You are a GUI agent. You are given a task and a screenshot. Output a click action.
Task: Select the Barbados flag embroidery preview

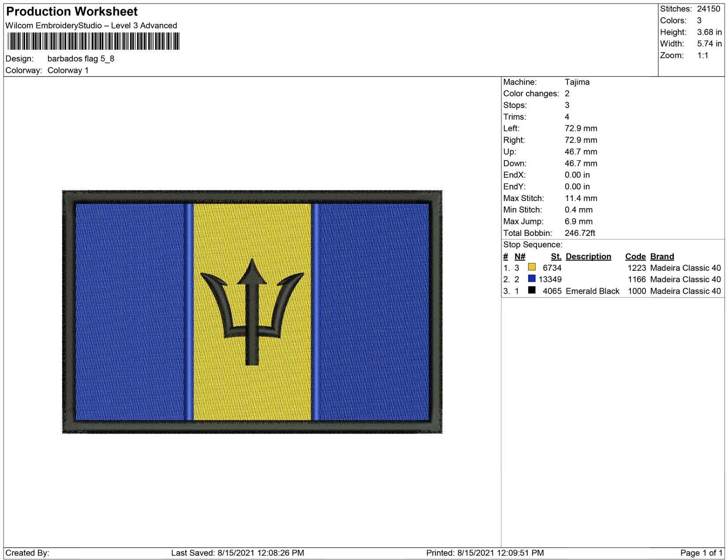tap(252, 312)
